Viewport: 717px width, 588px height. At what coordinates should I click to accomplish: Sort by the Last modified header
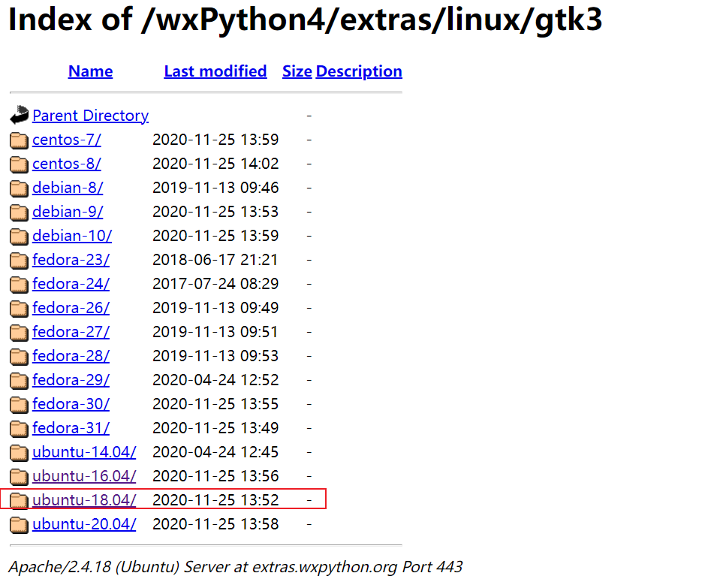point(215,71)
